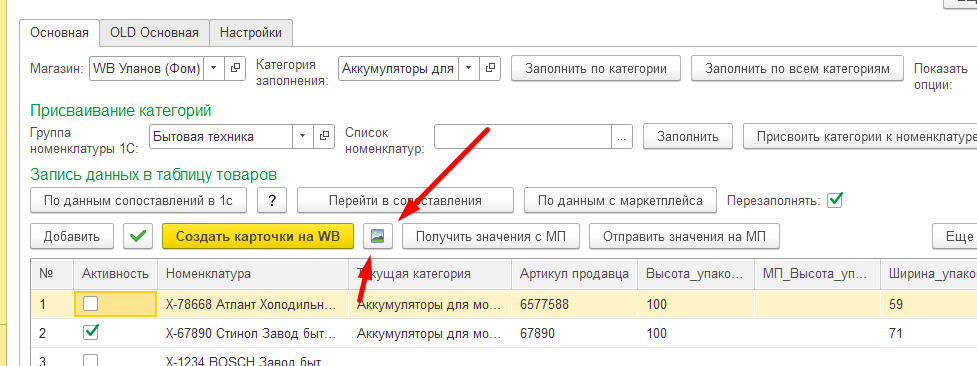Expand the Группа номенклатуры 1С dropdown

(302, 137)
